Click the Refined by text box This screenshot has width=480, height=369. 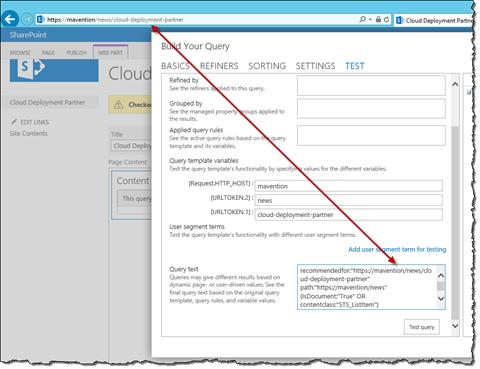click(x=371, y=85)
